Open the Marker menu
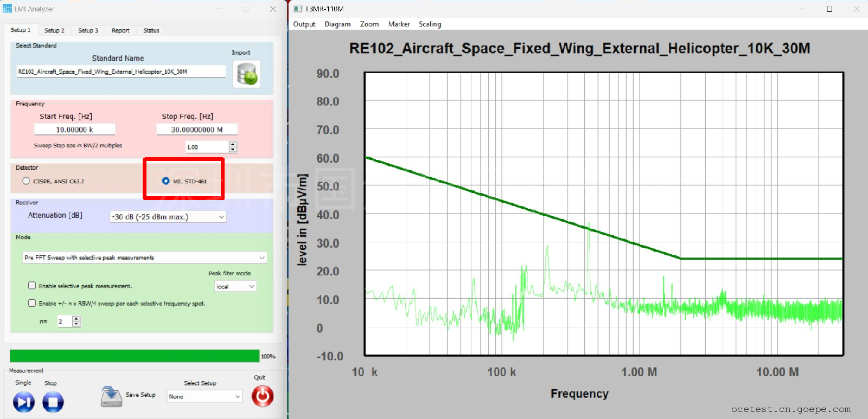Screen dimensions: 868x419 coord(399,24)
